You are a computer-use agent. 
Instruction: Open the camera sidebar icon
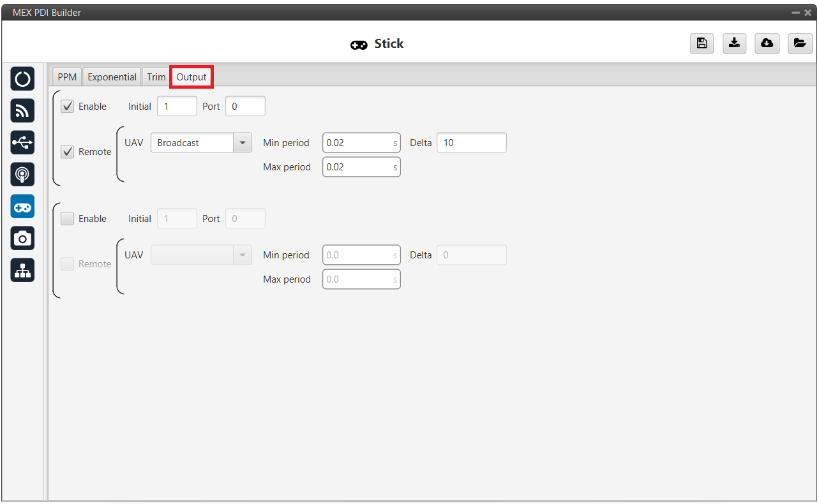point(22,238)
